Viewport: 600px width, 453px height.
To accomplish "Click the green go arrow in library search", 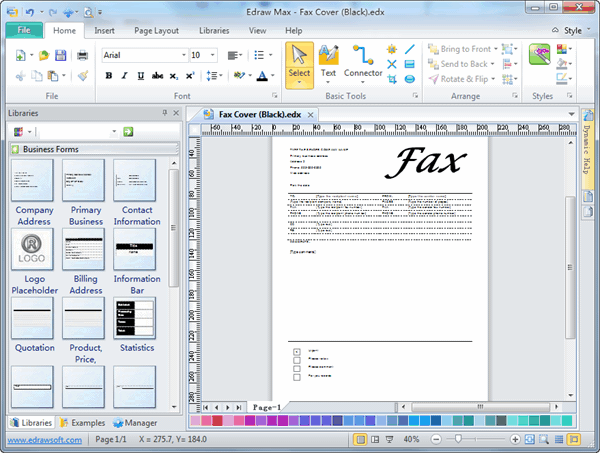I will [128, 132].
